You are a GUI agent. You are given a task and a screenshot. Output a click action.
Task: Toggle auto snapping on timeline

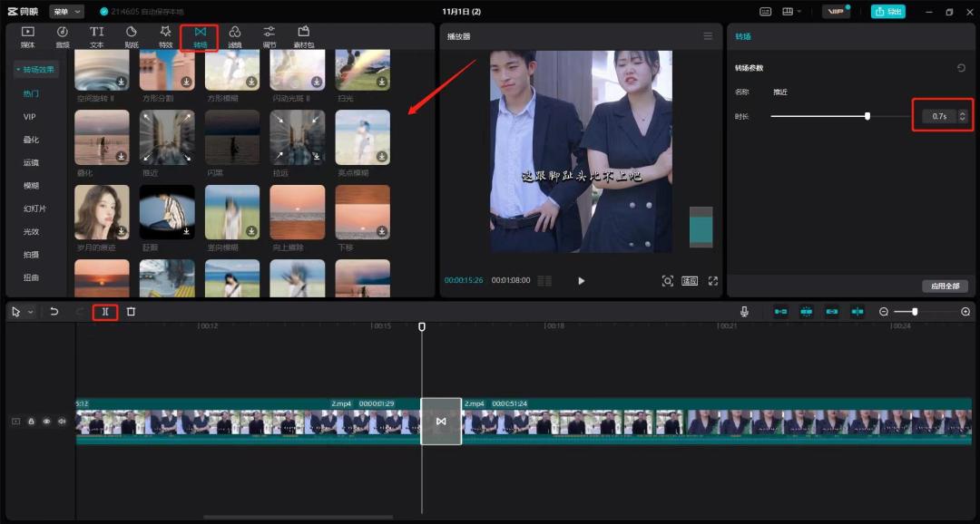pos(807,312)
